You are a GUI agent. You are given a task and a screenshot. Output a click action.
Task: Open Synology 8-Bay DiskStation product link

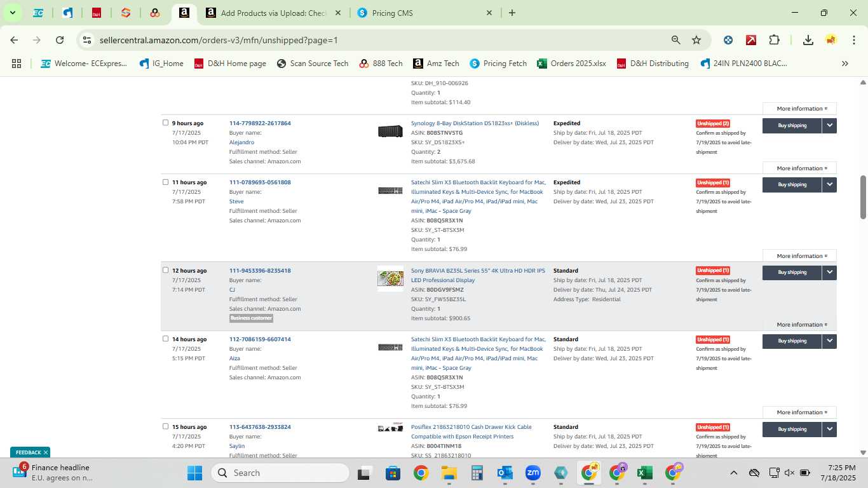point(475,123)
